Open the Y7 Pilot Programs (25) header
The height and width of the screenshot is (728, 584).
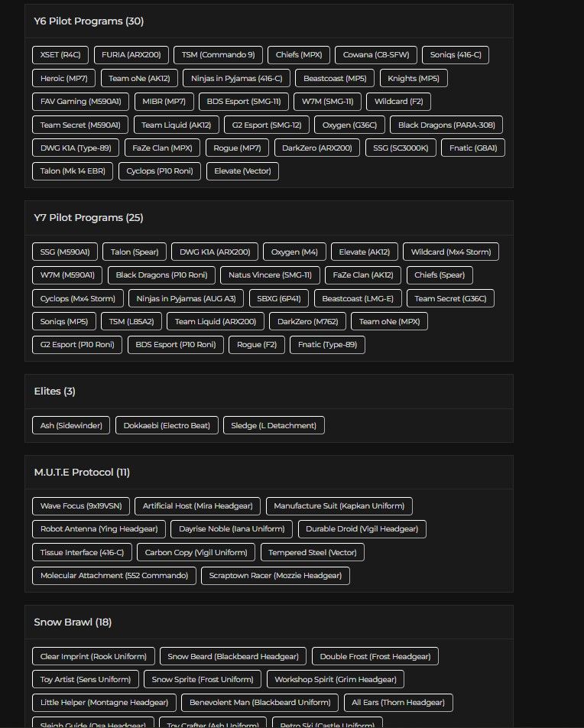pyautogui.click(x=89, y=218)
